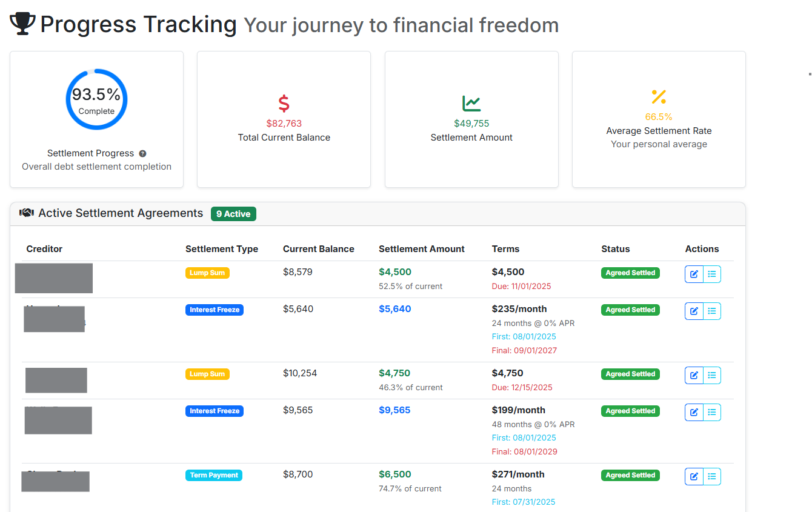Click the trophy icon beside Progress Tracking
The image size is (812, 512).
coord(21,23)
